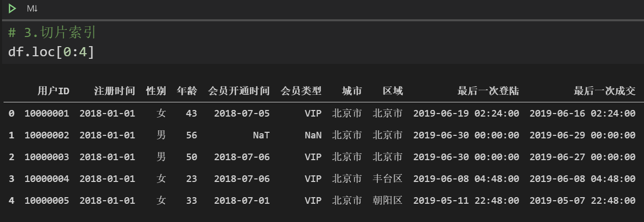The width and height of the screenshot is (644, 222).
Task: Select the 切片索引 comment line
Action: click(52, 33)
